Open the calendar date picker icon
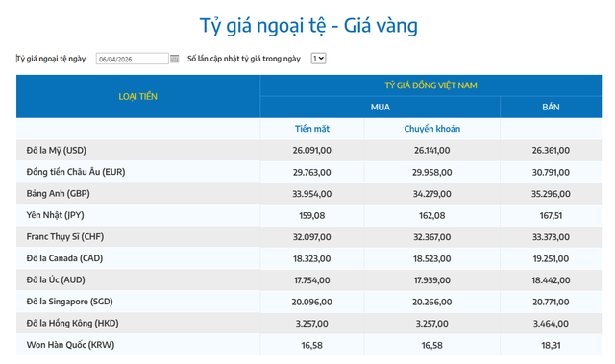The image size is (615, 364). pos(175,59)
